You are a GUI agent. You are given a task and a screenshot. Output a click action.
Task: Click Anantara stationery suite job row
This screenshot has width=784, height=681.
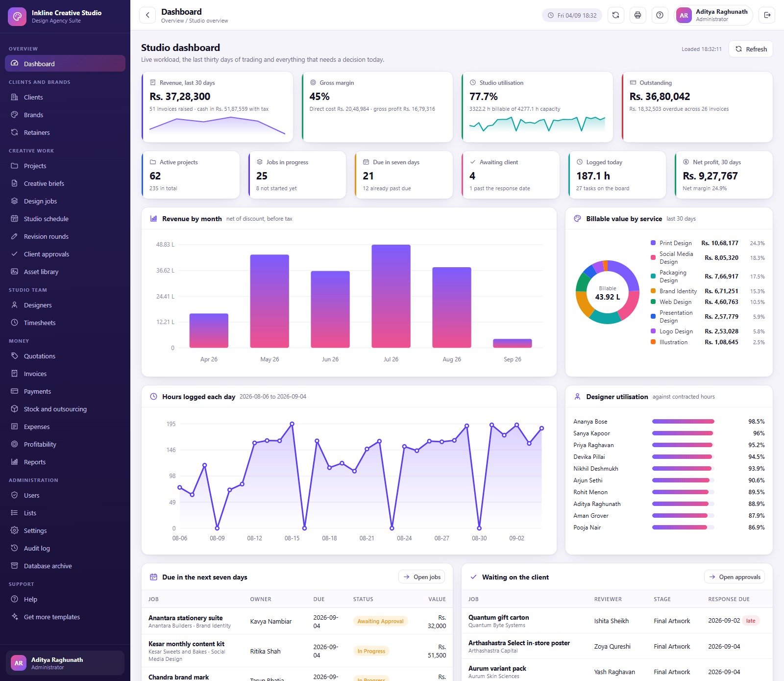click(297, 621)
